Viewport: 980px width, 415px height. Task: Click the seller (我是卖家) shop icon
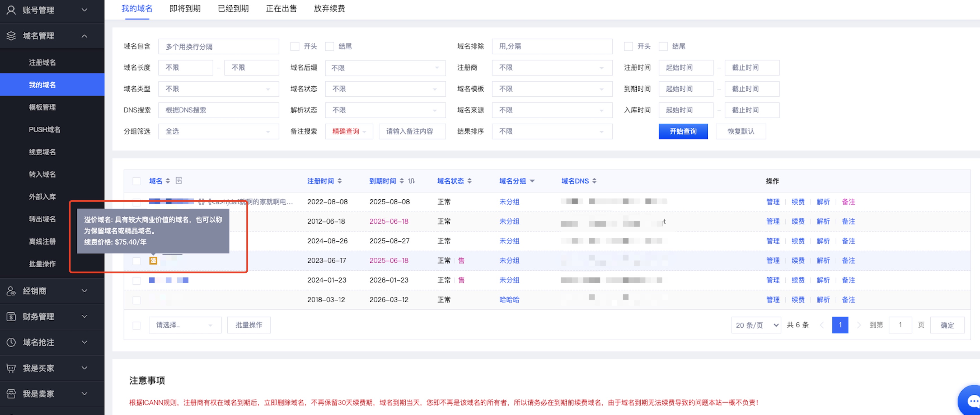11,394
